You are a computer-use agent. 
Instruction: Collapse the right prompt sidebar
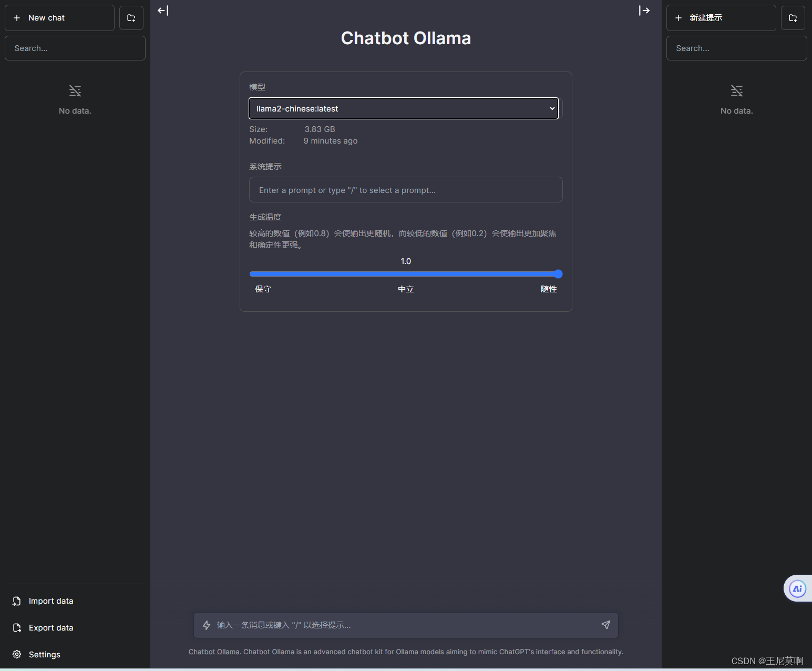pos(644,11)
